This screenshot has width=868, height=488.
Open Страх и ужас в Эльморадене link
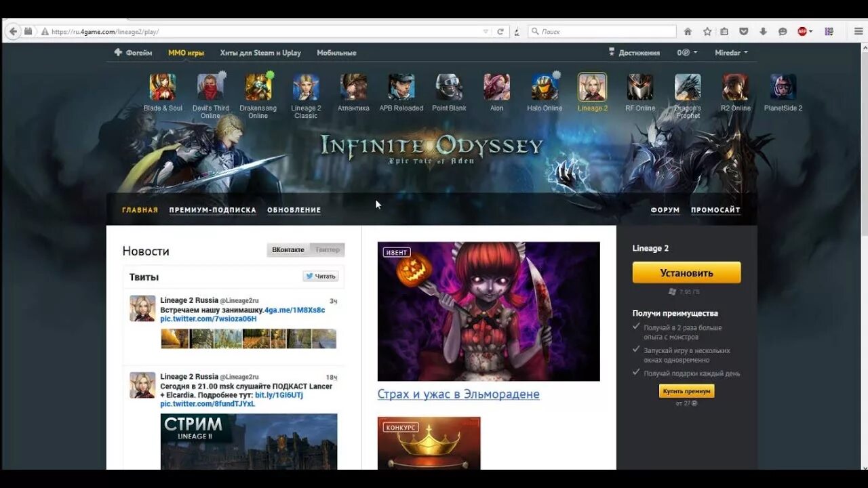[458, 394]
